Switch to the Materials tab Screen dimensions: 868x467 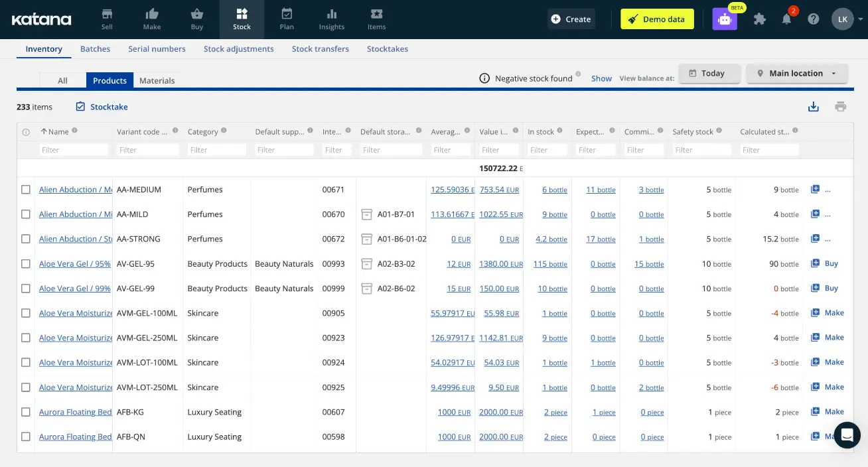point(157,80)
